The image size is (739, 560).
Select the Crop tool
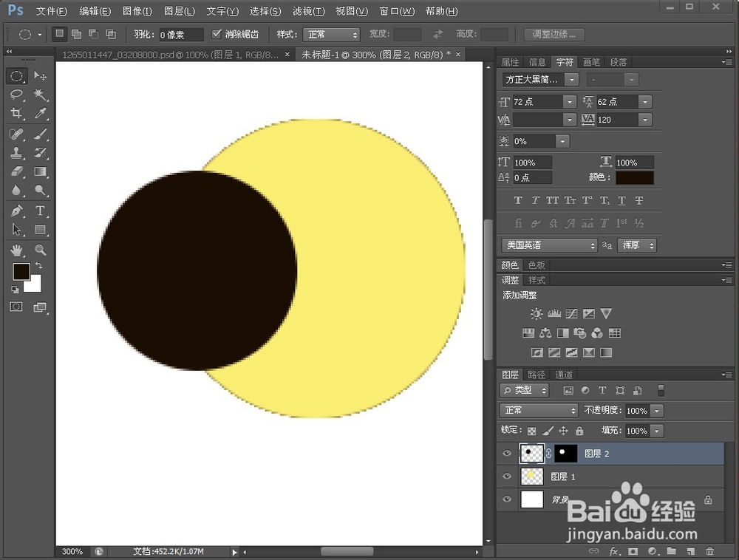(x=16, y=114)
